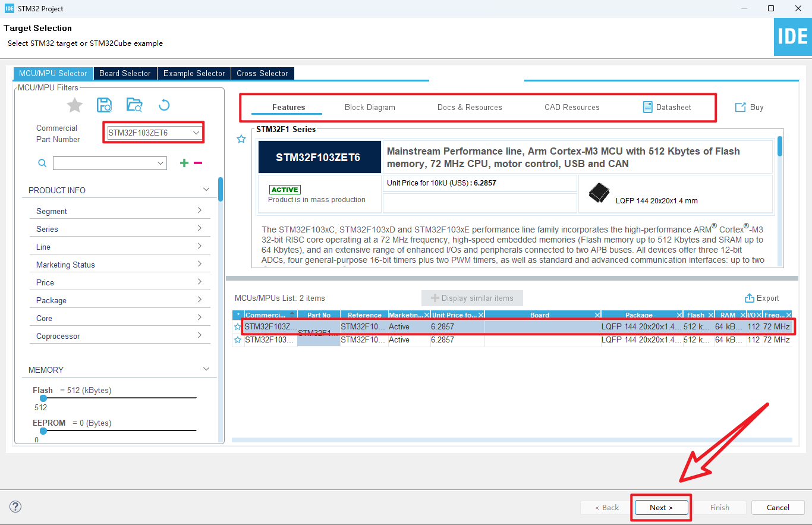Click the Buy link text
Viewport: 812px width, 525px height.
[757, 108]
